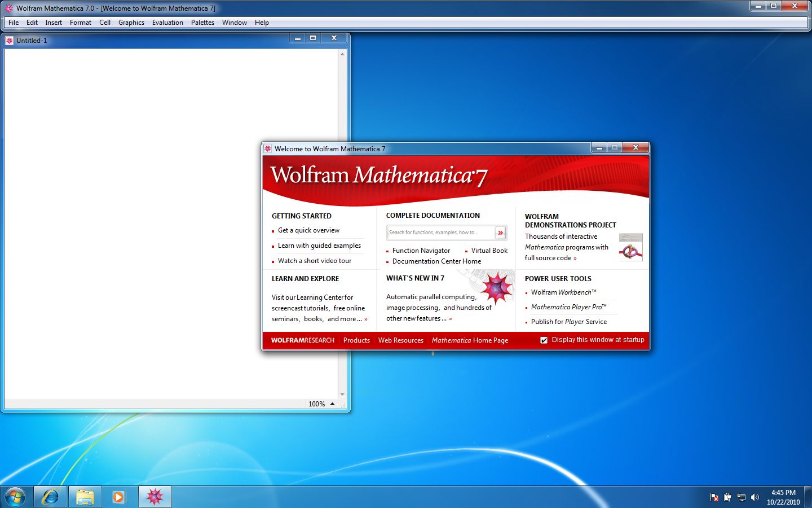Viewport: 812px width, 508px height.
Task: Open the Evaluation menu
Action: [x=167, y=23]
